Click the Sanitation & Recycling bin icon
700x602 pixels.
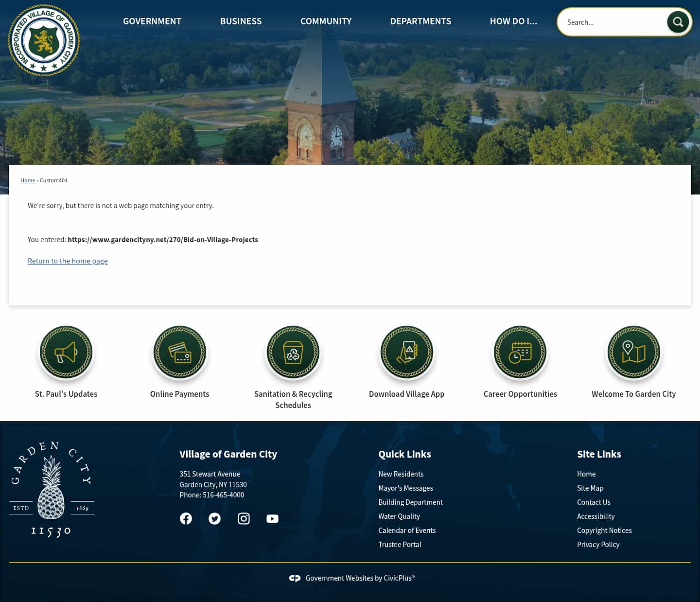click(293, 352)
